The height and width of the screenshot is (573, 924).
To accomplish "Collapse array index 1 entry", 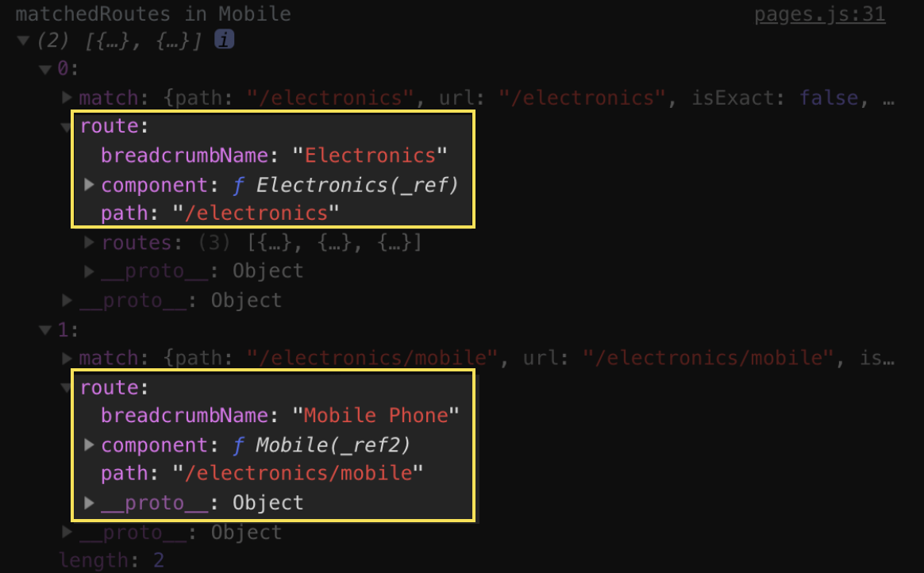I will click(45, 330).
